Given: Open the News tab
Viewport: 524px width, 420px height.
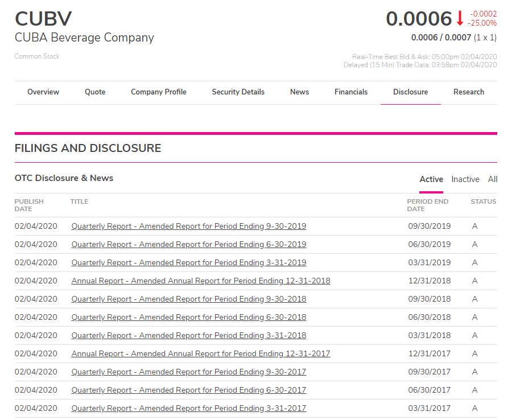Looking at the screenshot, I should tap(299, 92).
